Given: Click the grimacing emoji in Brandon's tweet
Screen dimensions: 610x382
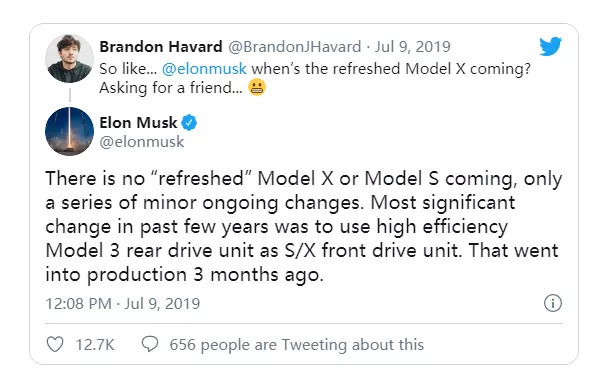Looking at the screenshot, I should (x=257, y=87).
